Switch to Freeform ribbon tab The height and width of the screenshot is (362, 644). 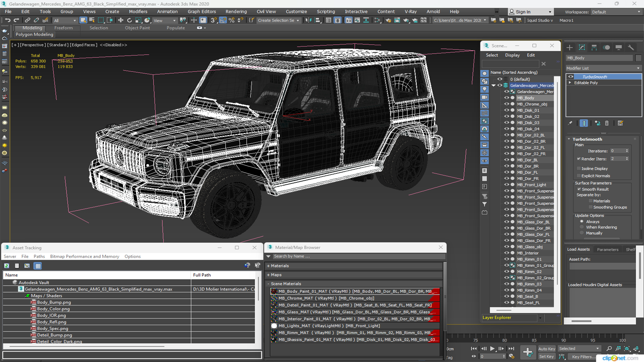point(63,28)
